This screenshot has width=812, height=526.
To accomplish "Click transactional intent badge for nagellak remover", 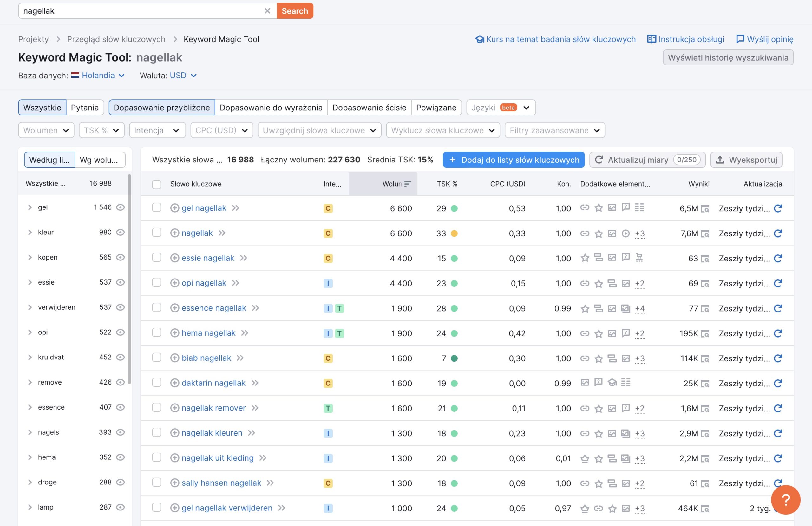I will 328,408.
